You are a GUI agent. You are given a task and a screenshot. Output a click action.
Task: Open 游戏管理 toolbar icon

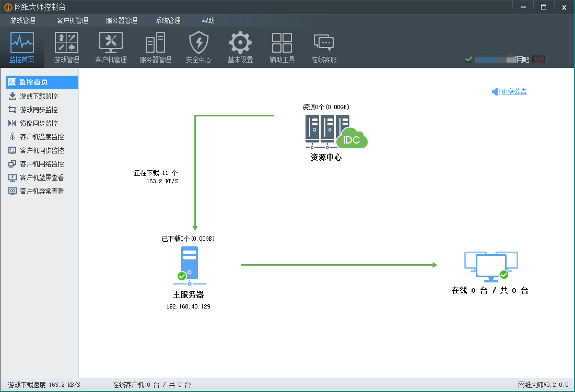click(66, 47)
